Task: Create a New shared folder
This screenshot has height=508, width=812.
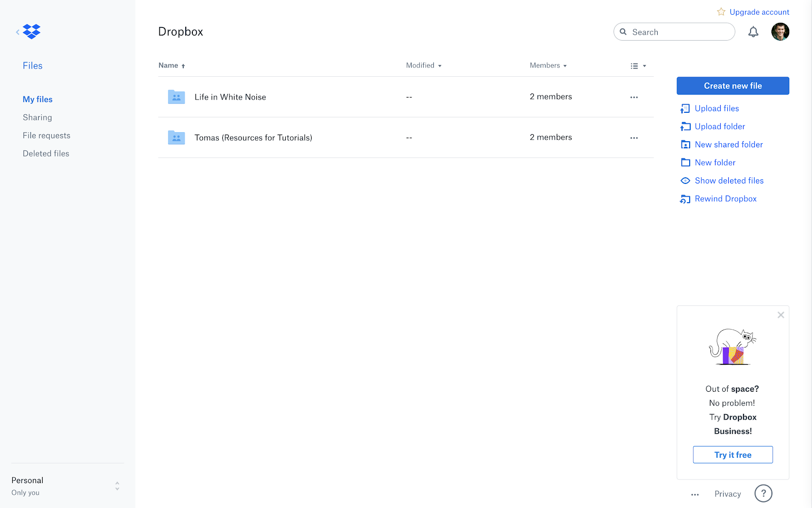Action: point(729,144)
